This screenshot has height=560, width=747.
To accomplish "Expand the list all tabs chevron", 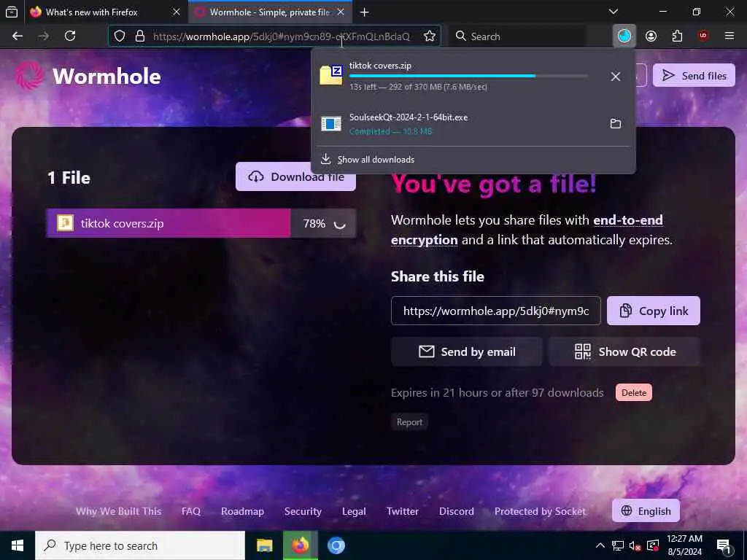I will [614, 12].
